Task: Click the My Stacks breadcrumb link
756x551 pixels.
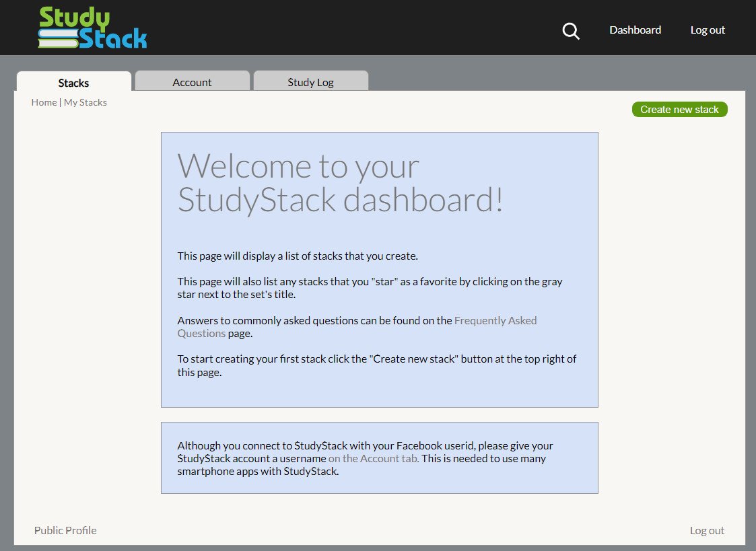Action: (x=85, y=102)
